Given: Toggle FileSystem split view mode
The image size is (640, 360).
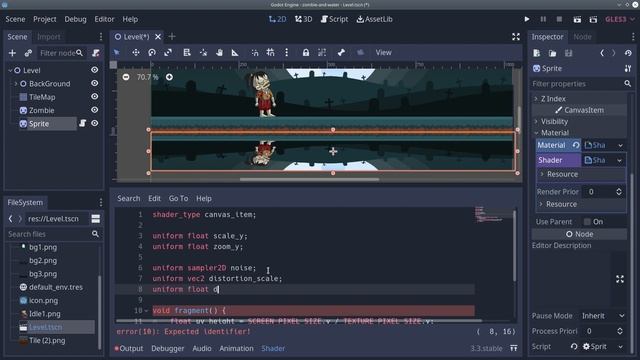Looking at the screenshot, I should click(x=96, y=219).
